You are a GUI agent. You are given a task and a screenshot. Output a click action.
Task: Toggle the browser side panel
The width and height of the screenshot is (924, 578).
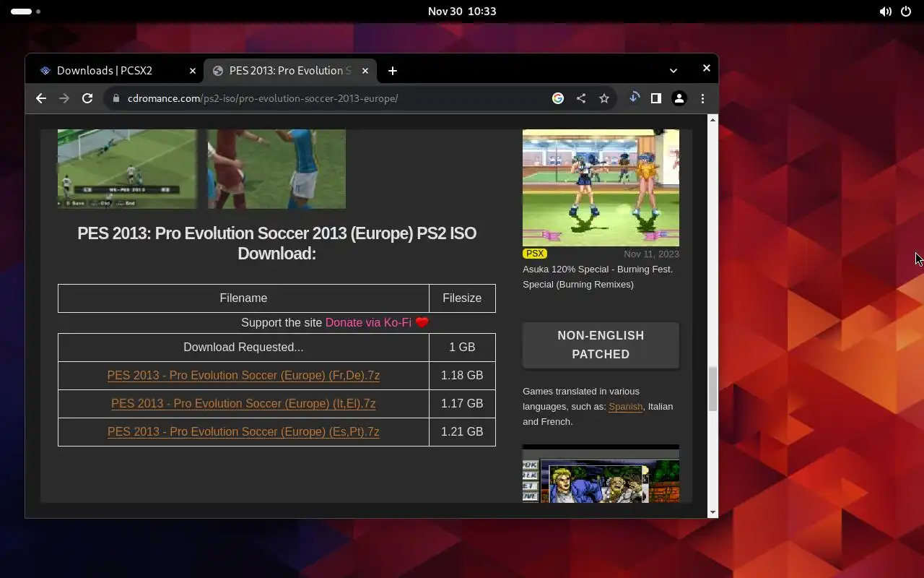tap(656, 98)
